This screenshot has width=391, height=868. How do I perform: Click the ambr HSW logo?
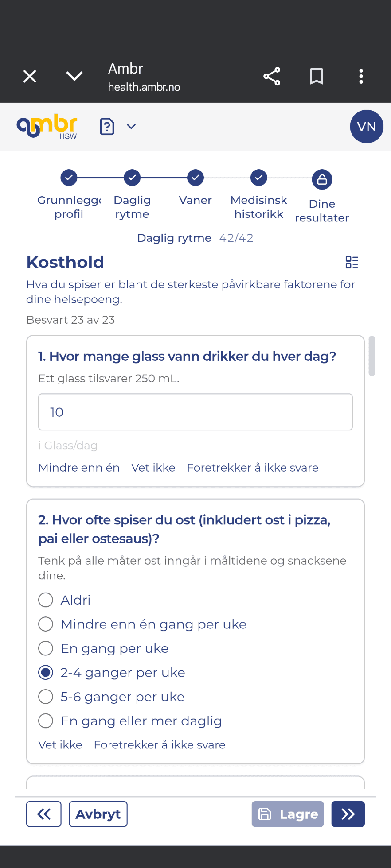47,127
